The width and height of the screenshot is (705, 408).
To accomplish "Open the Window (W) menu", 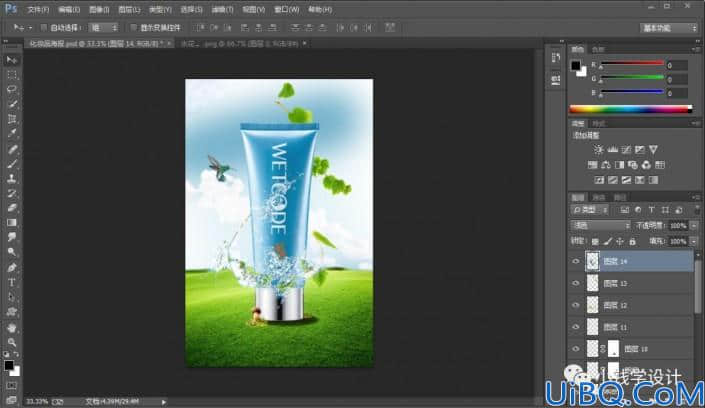I will 286,9.
